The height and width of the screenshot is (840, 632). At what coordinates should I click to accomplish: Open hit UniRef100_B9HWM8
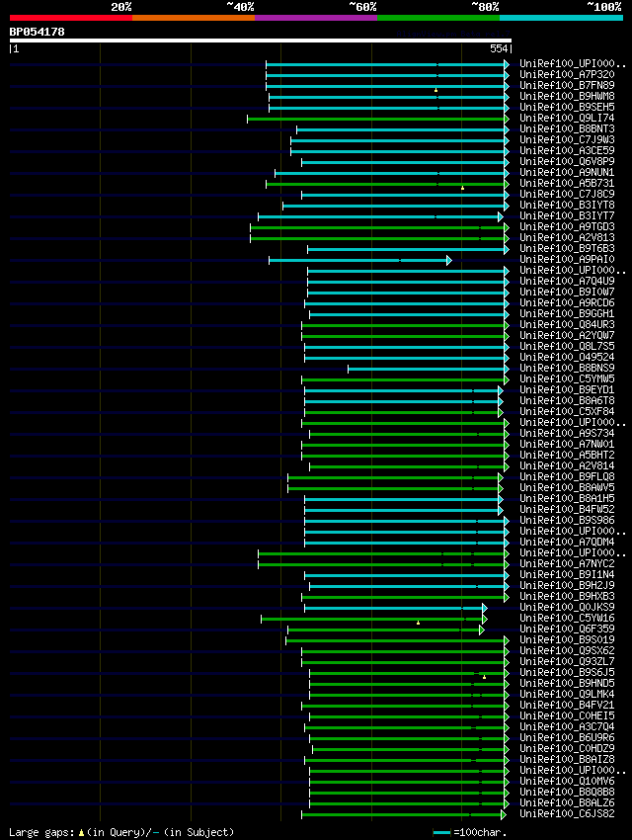(567, 97)
